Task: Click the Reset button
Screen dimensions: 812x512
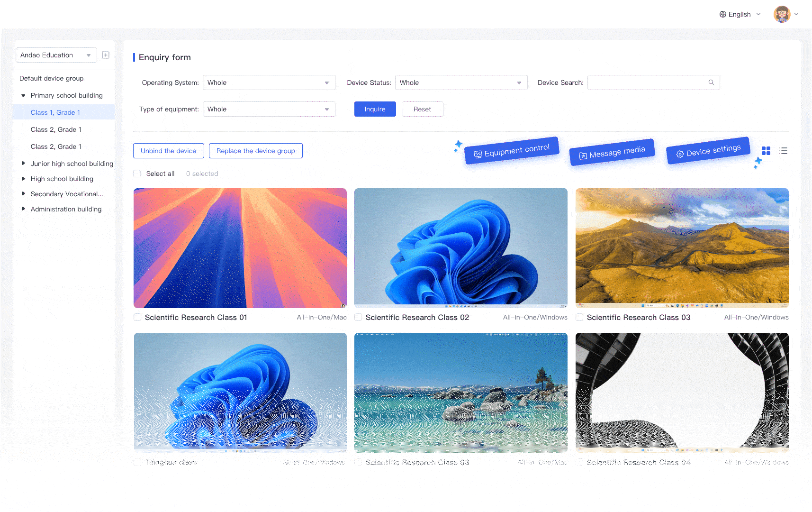Action: pyautogui.click(x=423, y=109)
